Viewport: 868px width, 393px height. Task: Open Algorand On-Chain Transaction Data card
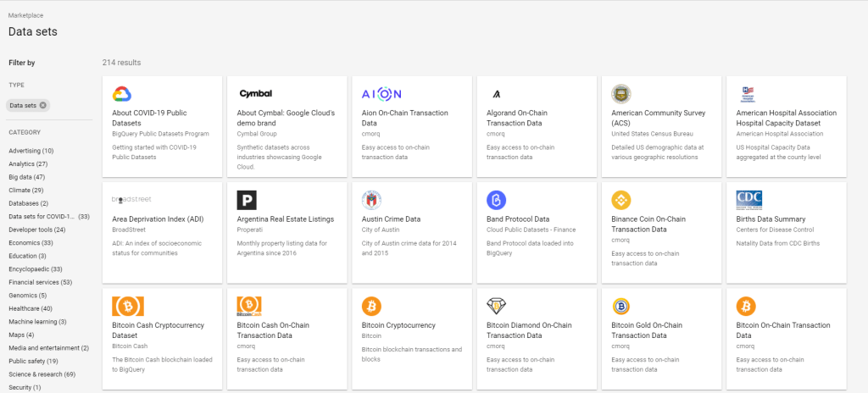(537, 126)
